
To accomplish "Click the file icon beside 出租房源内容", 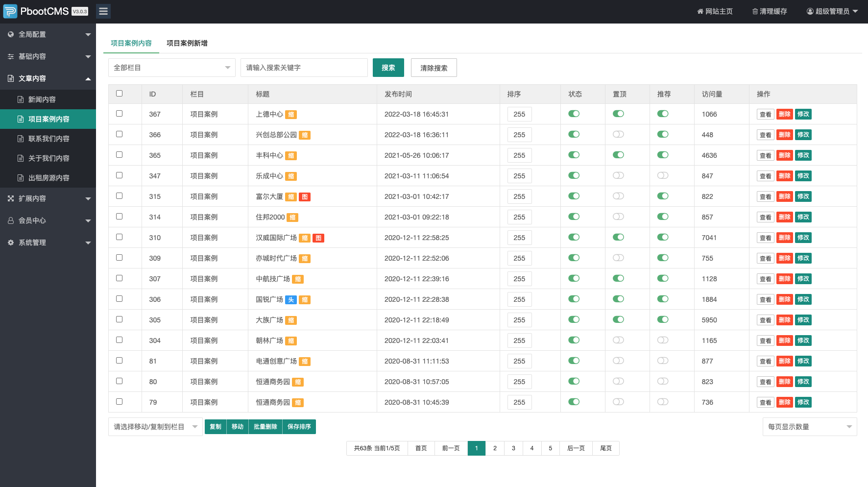I will click(x=21, y=178).
